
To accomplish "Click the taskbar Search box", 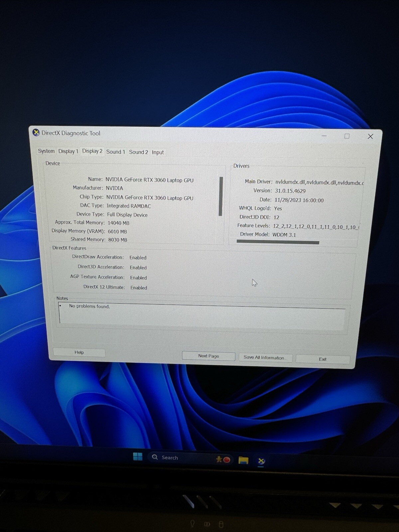I will [x=190, y=458].
